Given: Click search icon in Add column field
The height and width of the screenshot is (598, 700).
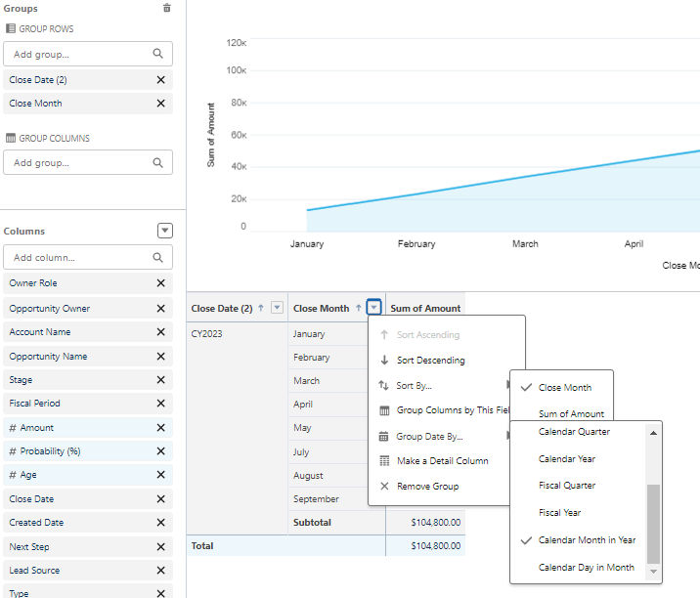Looking at the screenshot, I should pos(158,258).
